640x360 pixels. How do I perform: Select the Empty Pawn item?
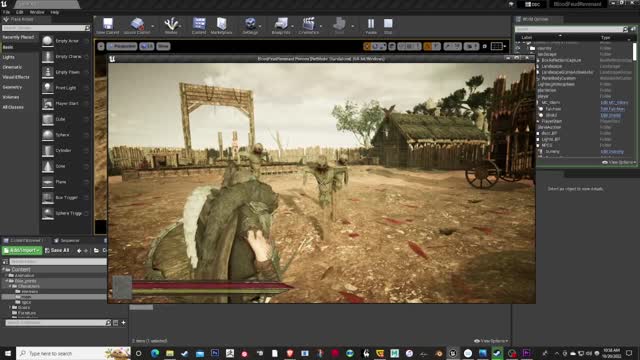[65, 72]
